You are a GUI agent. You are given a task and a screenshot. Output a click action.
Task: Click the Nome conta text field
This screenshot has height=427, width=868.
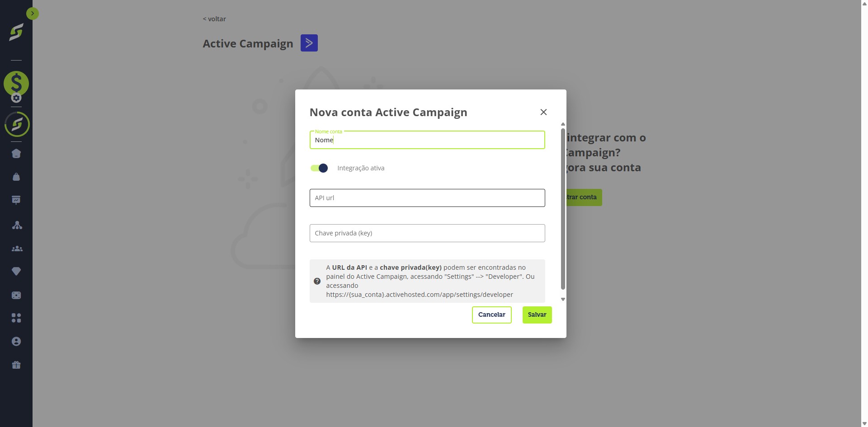[427, 140]
